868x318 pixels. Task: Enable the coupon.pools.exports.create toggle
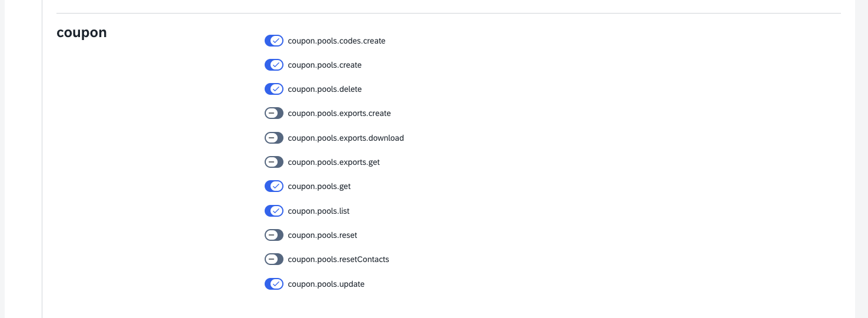tap(274, 113)
